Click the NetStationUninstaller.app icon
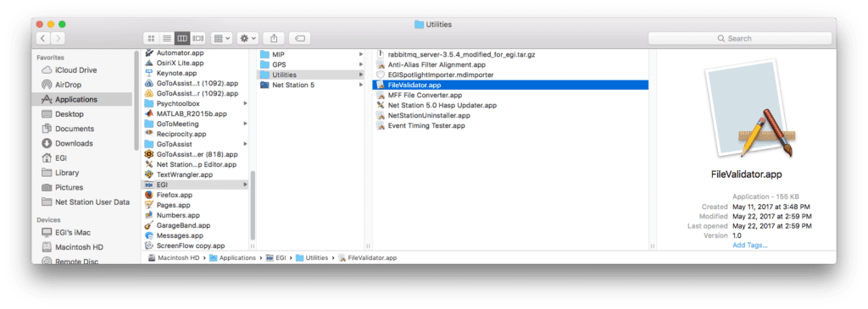 pyautogui.click(x=380, y=115)
